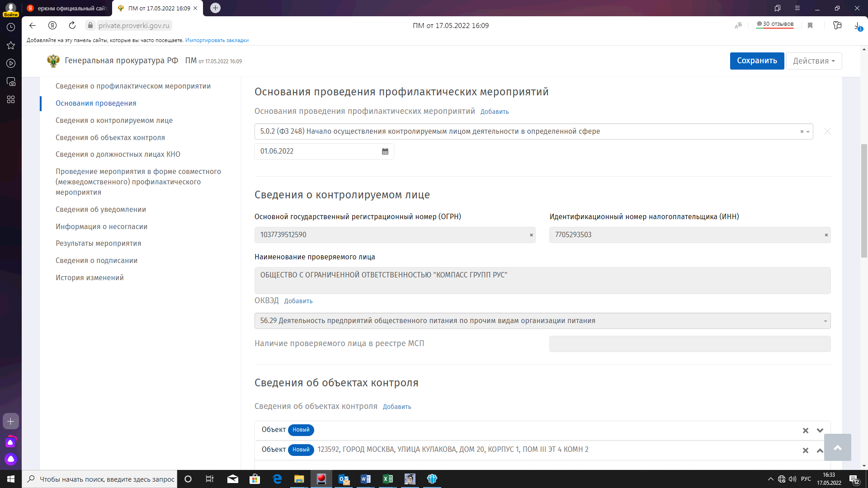Open Word from the taskbar
This screenshot has width=868, height=488.
point(366,479)
